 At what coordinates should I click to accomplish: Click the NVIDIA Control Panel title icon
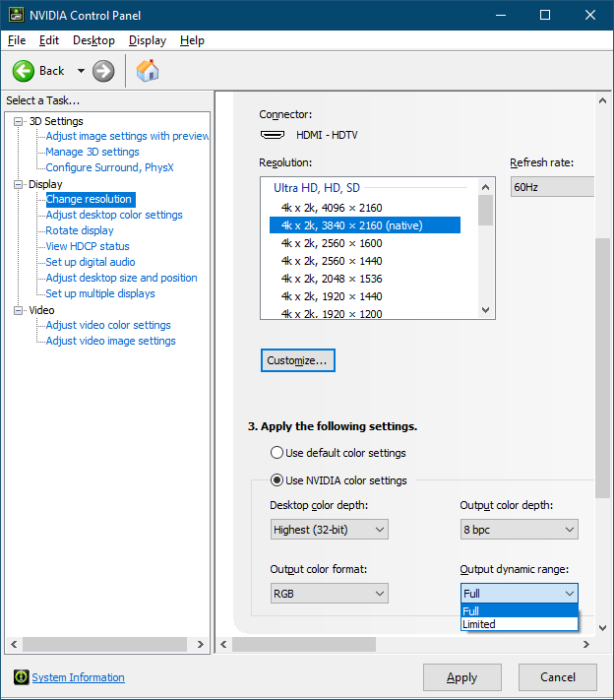[17, 15]
